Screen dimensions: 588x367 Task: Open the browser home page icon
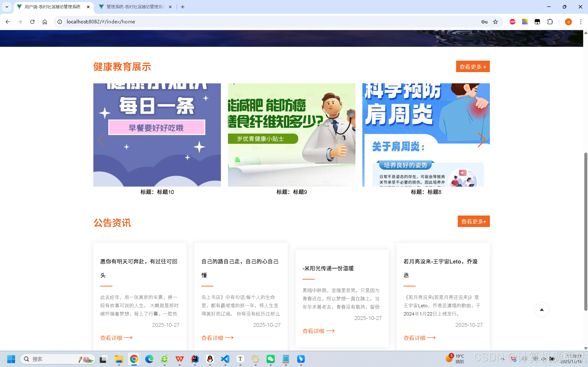click(45, 22)
